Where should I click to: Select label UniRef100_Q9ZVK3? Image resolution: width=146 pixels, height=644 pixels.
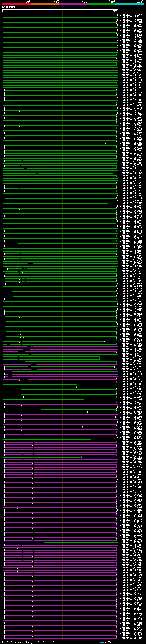131,70
